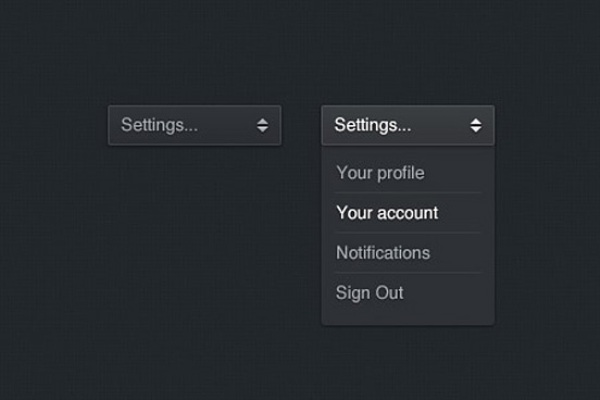Select Your profile from the menu
Viewport: 600px width, 400px height.
380,173
